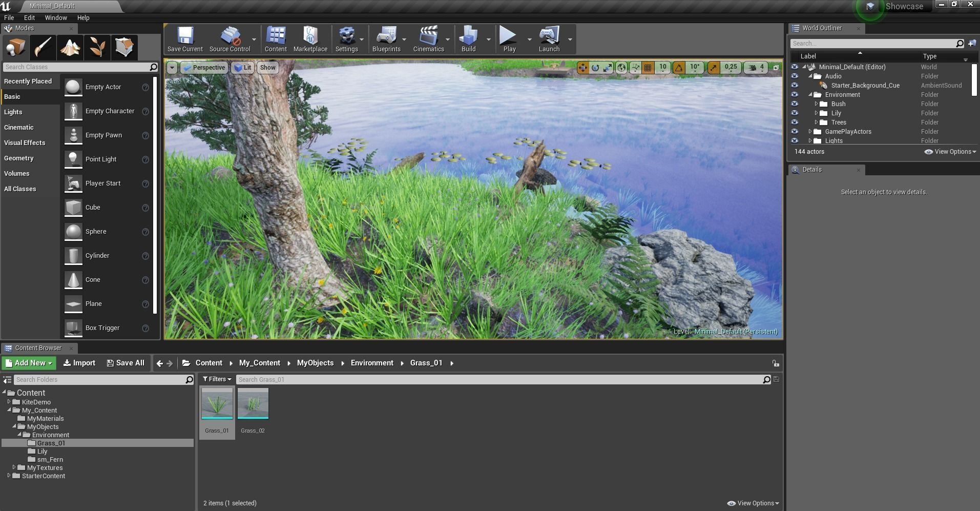Screen dimensions: 980x511
Task: Click the camera speed setting showing 4
Action: click(756, 68)
